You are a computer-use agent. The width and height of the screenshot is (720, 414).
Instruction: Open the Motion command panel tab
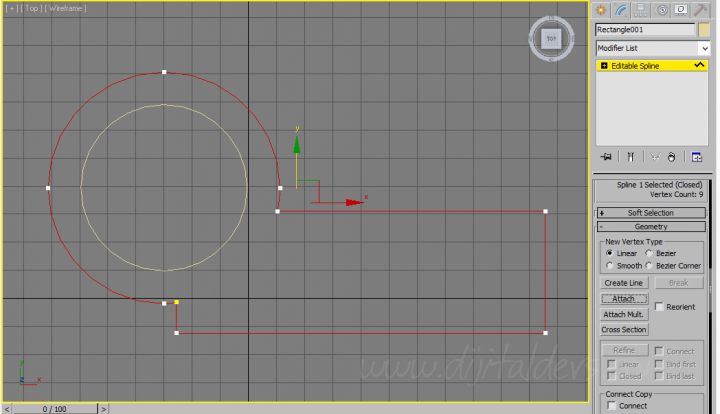661,10
